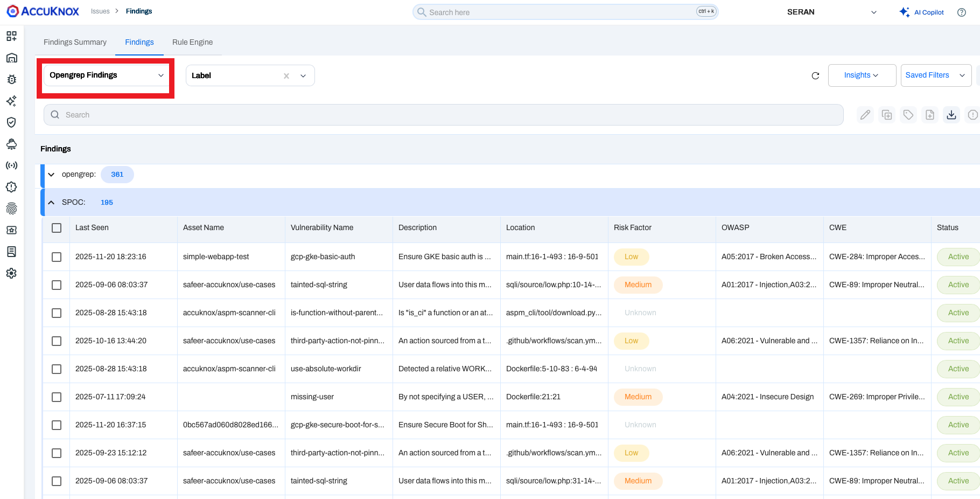Open the dashboard grid icon in sidebar

[x=11, y=36]
